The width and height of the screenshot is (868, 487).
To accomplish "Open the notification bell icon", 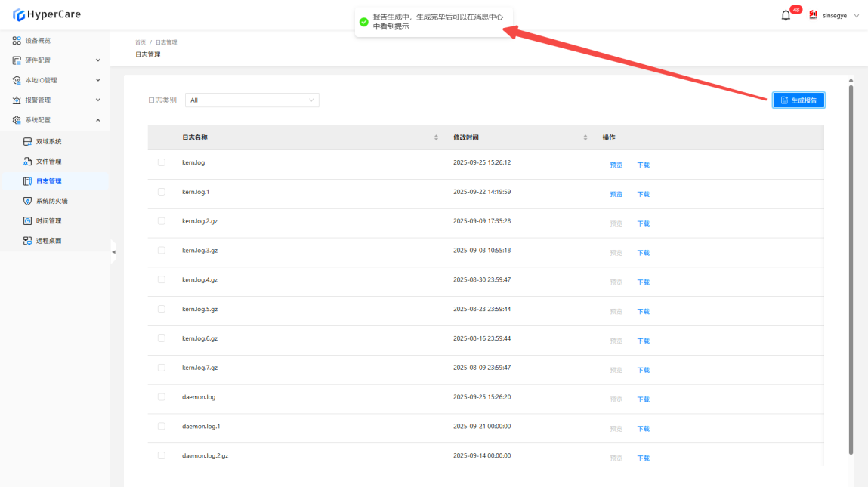I will click(x=786, y=16).
